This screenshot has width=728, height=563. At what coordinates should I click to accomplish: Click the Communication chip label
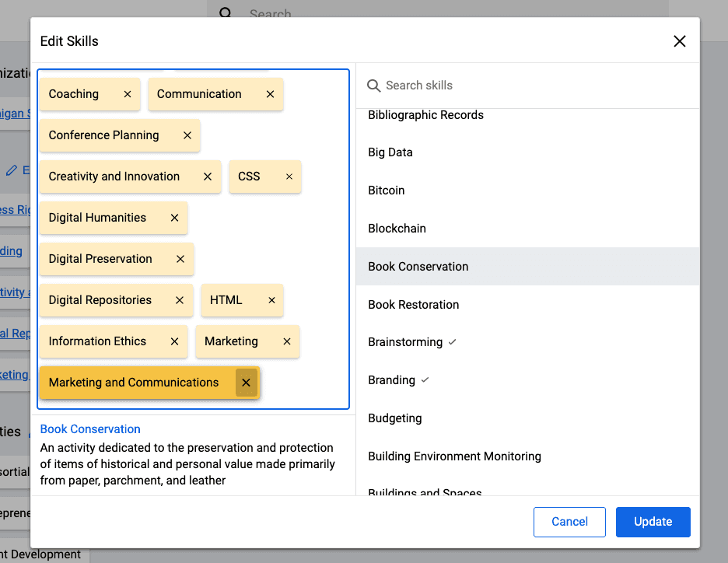[199, 94]
